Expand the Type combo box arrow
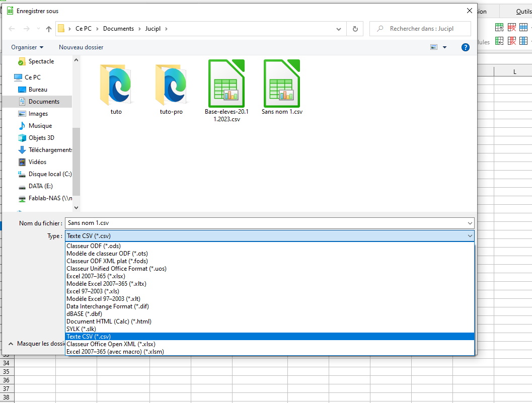This screenshot has width=532, height=403. tap(470, 236)
